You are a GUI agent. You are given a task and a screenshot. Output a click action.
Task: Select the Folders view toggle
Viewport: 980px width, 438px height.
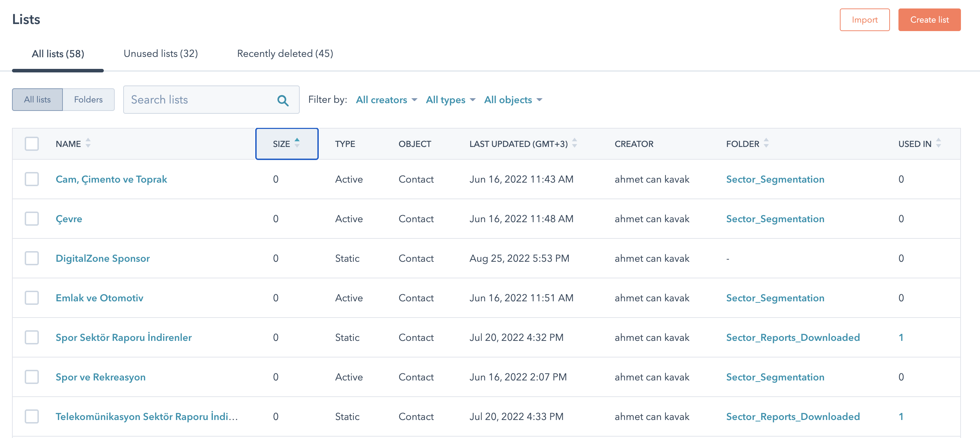88,100
